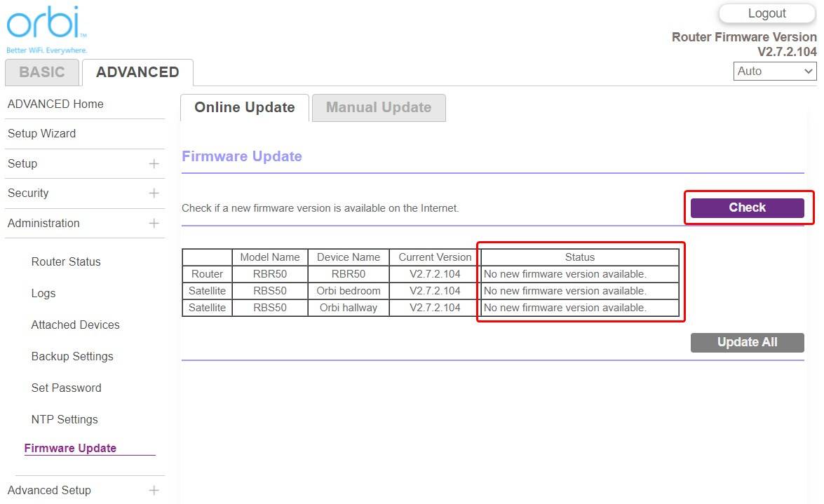Viewport: 824px width, 504px height.
Task: Click the Update All button
Action: point(747,342)
